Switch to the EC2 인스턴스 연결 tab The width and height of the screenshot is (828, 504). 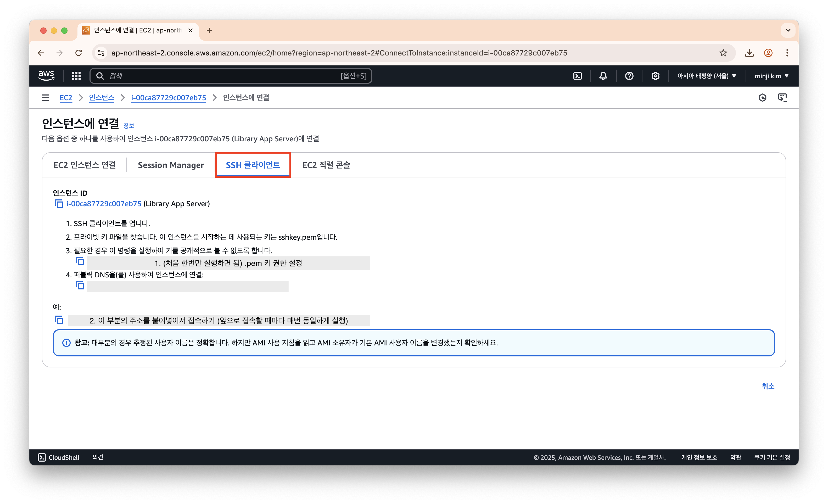85,165
